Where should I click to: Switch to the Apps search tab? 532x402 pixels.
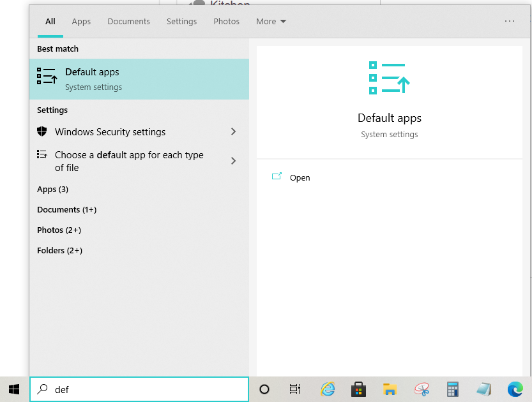coord(81,22)
